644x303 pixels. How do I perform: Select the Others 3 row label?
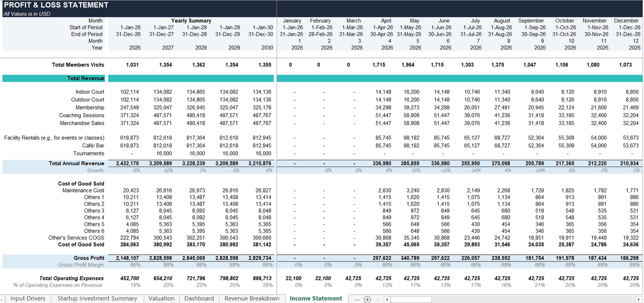click(x=94, y=210)
